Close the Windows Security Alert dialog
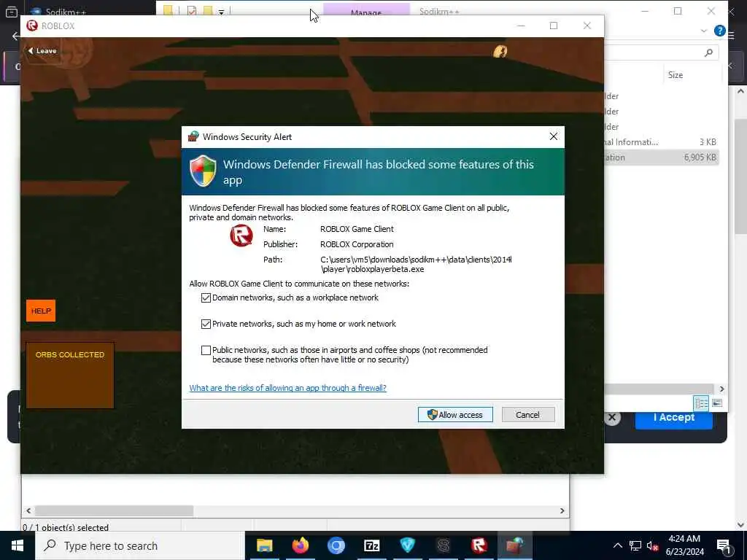 (553, 136)
